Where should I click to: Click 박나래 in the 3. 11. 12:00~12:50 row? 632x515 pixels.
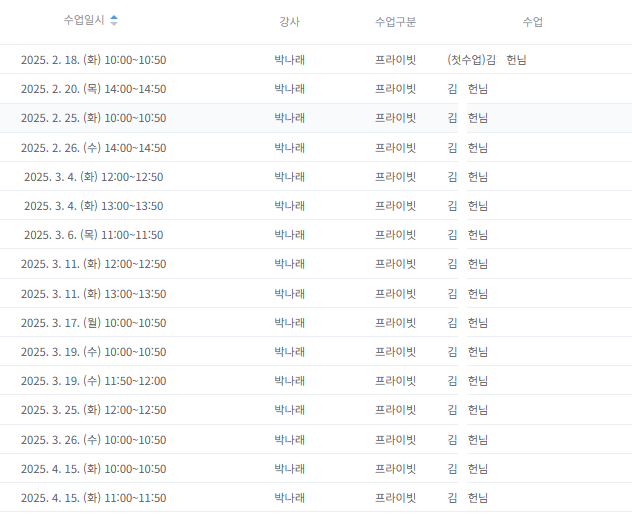289,264
